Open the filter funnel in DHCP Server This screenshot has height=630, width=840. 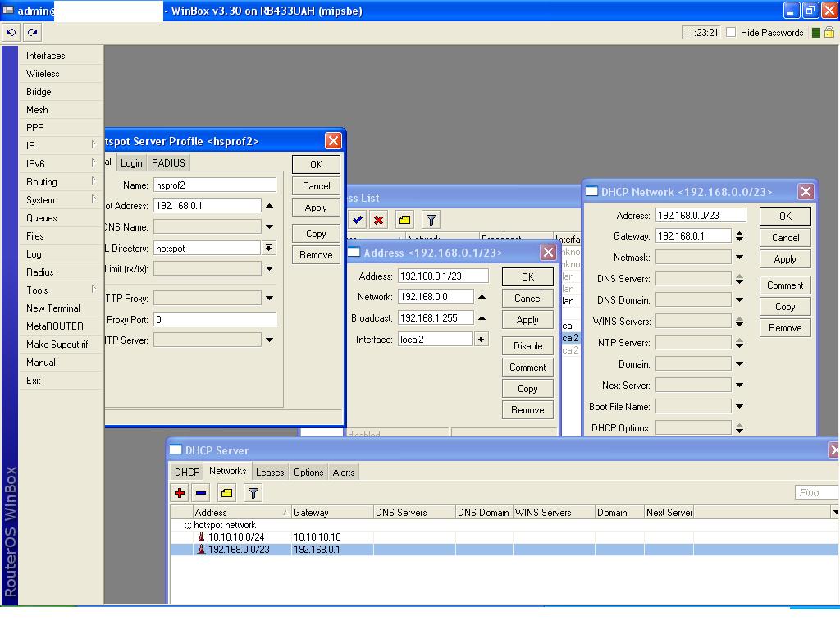click(253, 493)
